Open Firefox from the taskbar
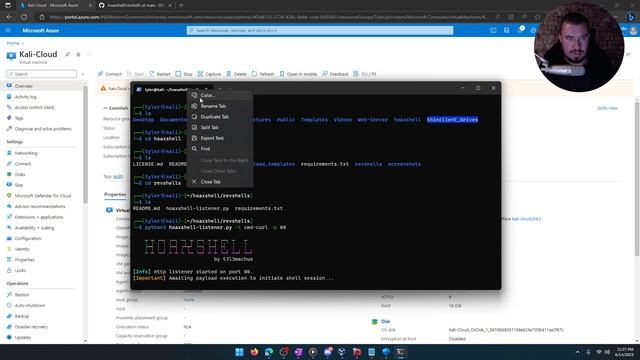640x360 pixels. click(254, 352)
